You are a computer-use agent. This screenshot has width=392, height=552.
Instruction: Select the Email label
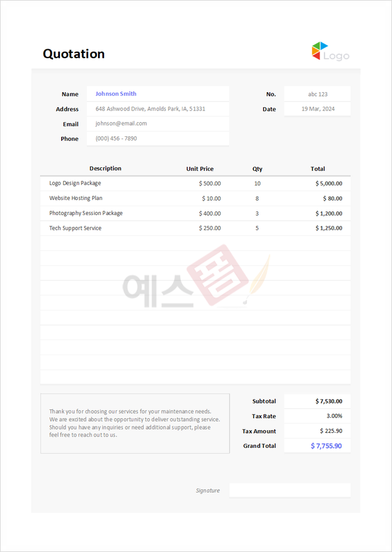[71, 124]
